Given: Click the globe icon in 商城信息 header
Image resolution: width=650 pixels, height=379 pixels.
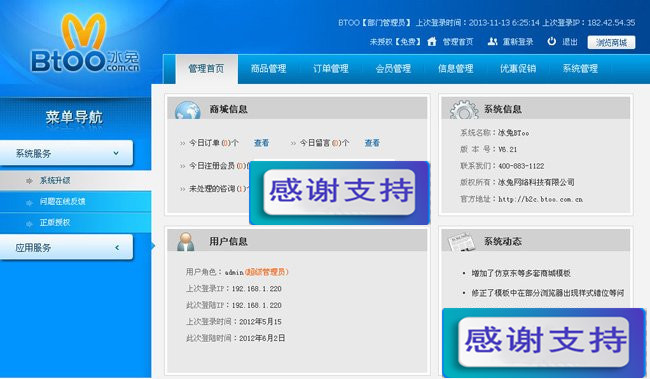Looking at the screenshot, I should coord(187,110).
